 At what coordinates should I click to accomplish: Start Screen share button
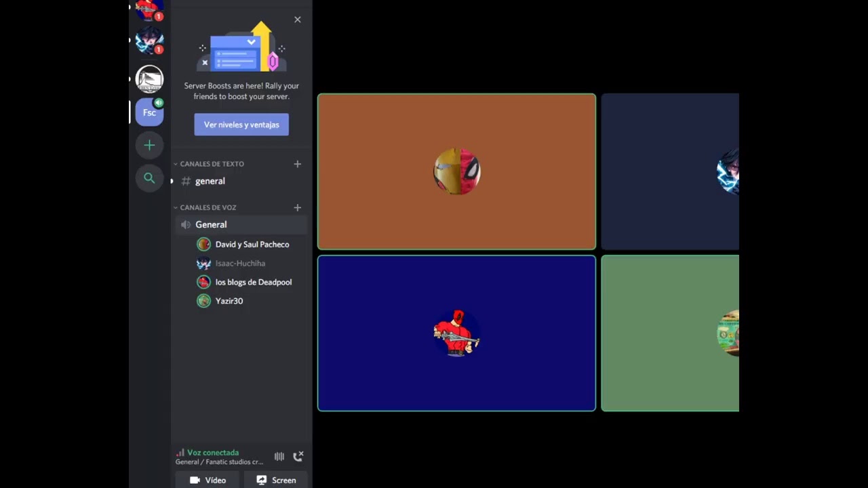276,480
